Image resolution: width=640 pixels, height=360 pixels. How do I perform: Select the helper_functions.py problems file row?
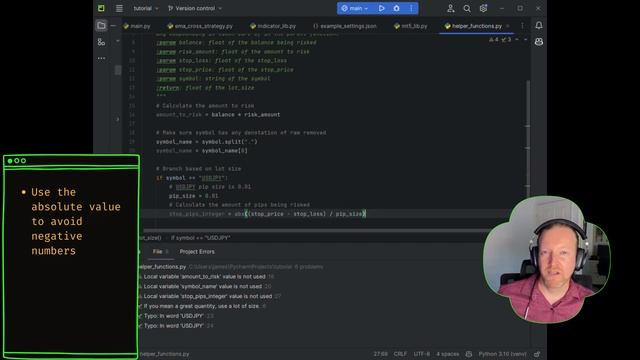pyautogui.click(x=231, y=267)
